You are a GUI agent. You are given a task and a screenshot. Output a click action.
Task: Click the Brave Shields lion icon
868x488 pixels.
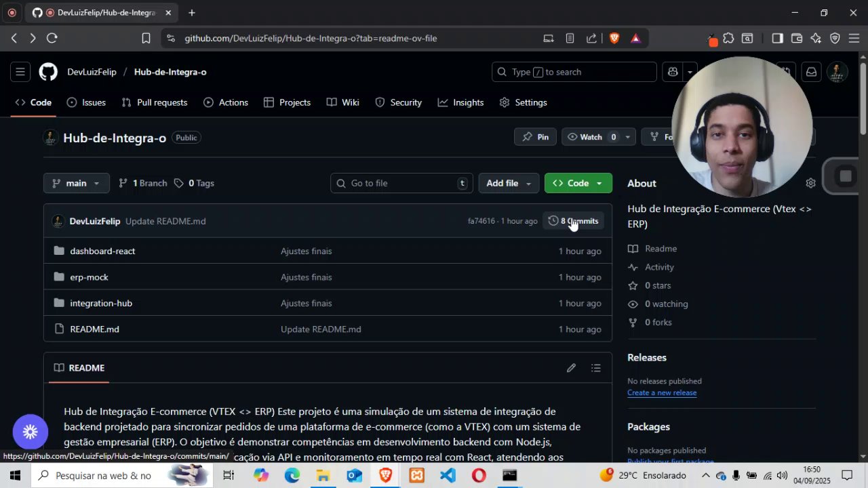coord(614,39)
